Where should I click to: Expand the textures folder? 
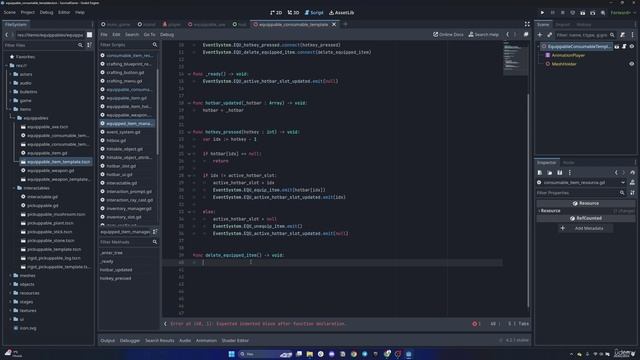point(11,311)
